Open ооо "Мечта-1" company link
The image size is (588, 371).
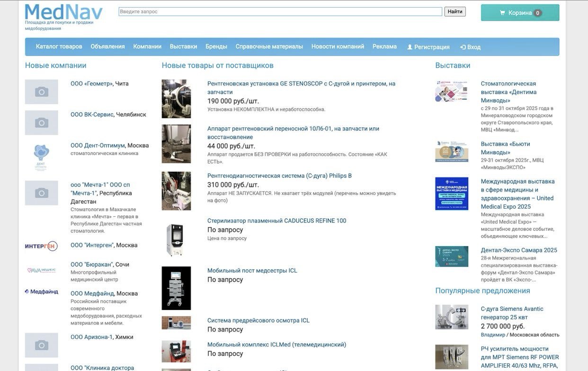(x=100, y=189)
